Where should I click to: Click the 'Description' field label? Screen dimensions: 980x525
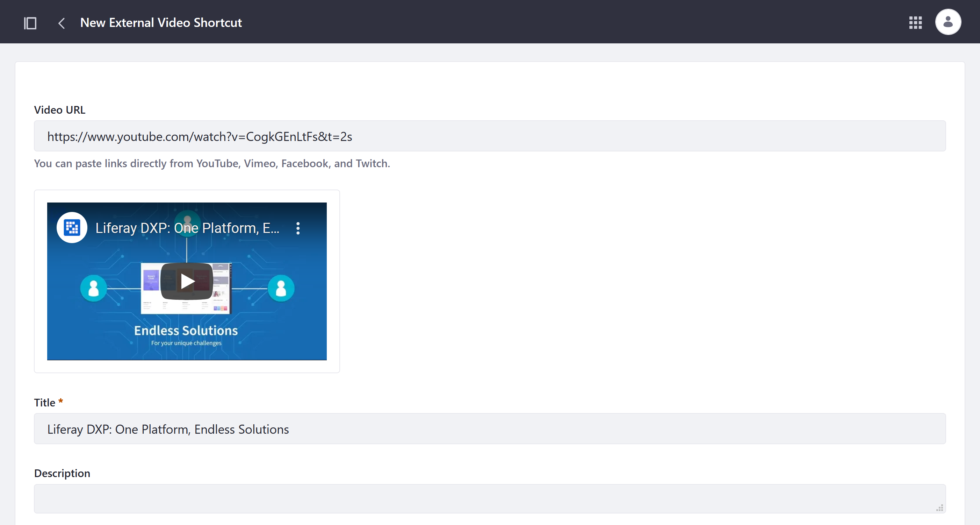coord(62,473)
